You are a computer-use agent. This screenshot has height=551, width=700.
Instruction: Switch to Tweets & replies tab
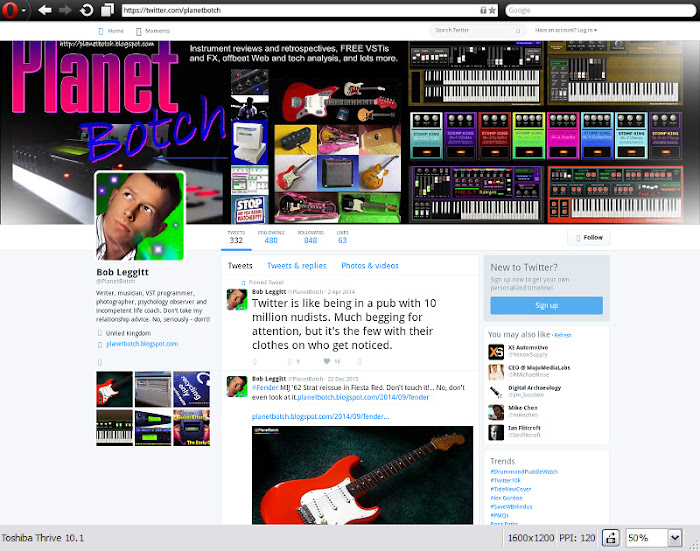coord(296,266)
